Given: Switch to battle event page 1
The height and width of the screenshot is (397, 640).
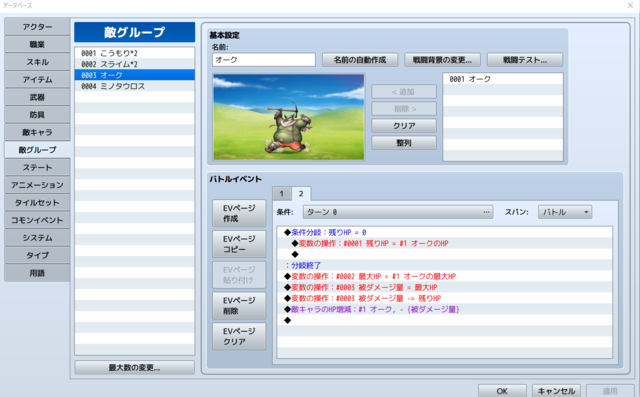Looking at the screenshot, I should pyautogui.click(x=282, y=194).
